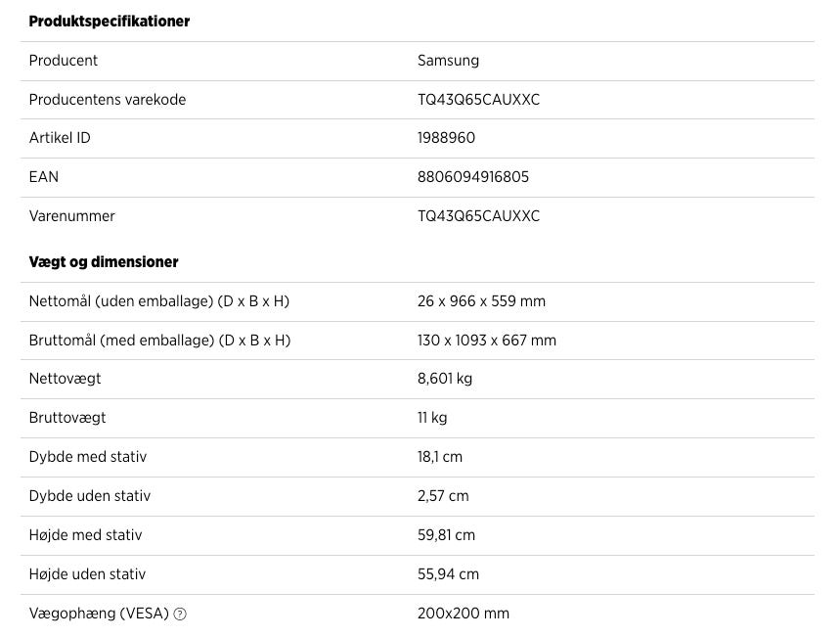Click gross dimensions 130 x 1093 x 667 mm
This screenshot has width=840, height=638.
tap(486, 341)
